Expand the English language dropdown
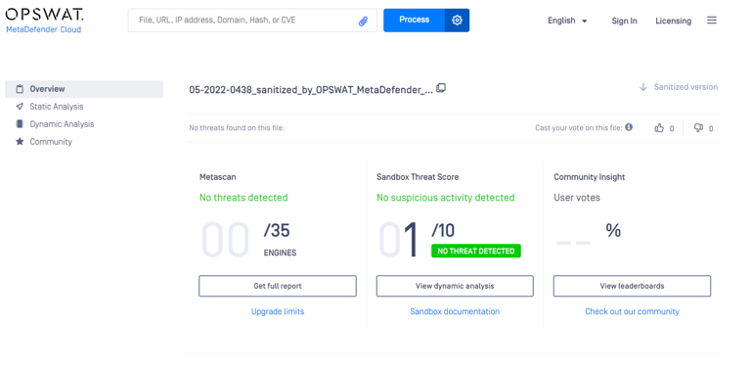750x370 pixels. coord(567,21)
